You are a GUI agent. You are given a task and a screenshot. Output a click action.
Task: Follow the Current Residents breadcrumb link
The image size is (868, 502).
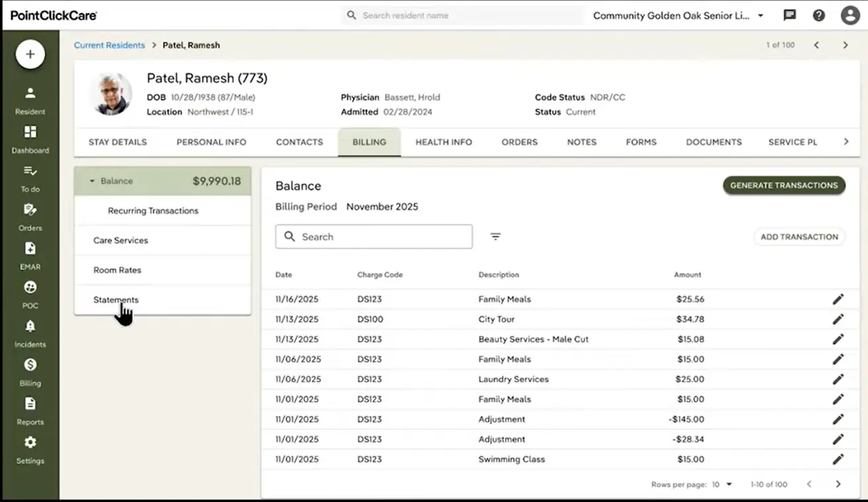pyautogui.click(x=109, y=45)
